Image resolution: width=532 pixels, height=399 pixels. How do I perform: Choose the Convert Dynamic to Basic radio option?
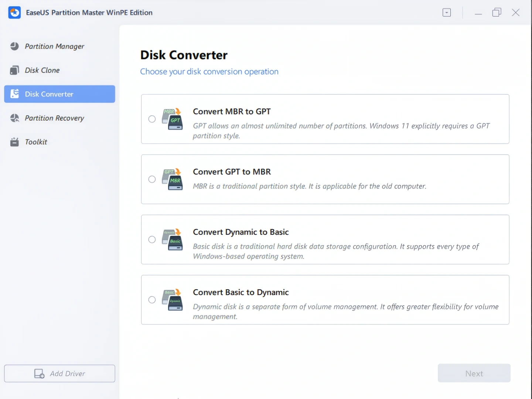pos(152,240)
